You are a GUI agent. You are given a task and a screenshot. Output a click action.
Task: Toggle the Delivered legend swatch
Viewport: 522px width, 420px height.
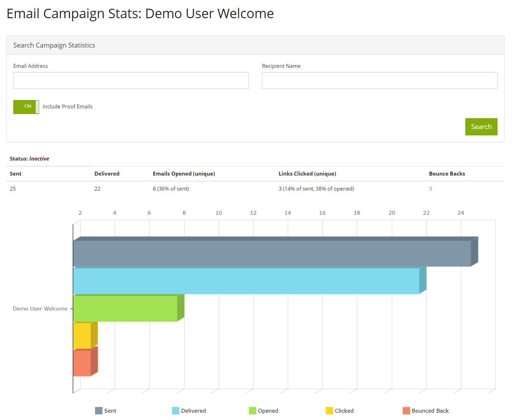(176, 411)
